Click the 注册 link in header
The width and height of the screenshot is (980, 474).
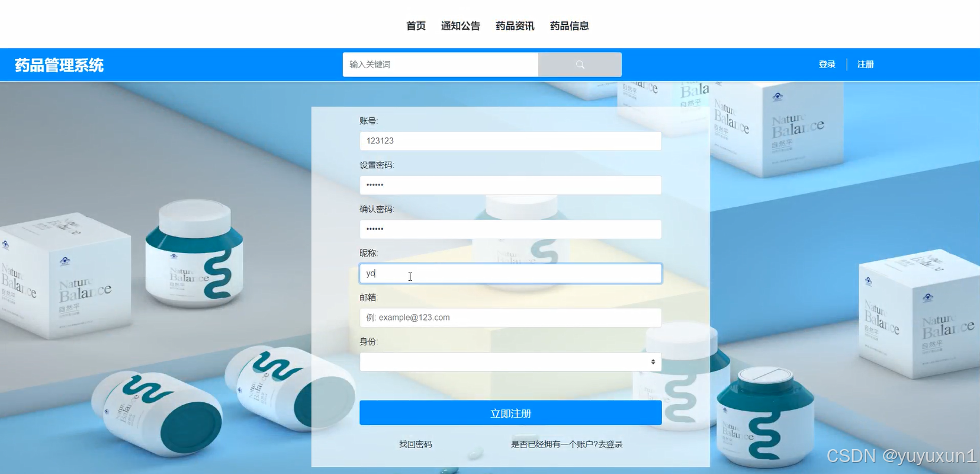865,65
